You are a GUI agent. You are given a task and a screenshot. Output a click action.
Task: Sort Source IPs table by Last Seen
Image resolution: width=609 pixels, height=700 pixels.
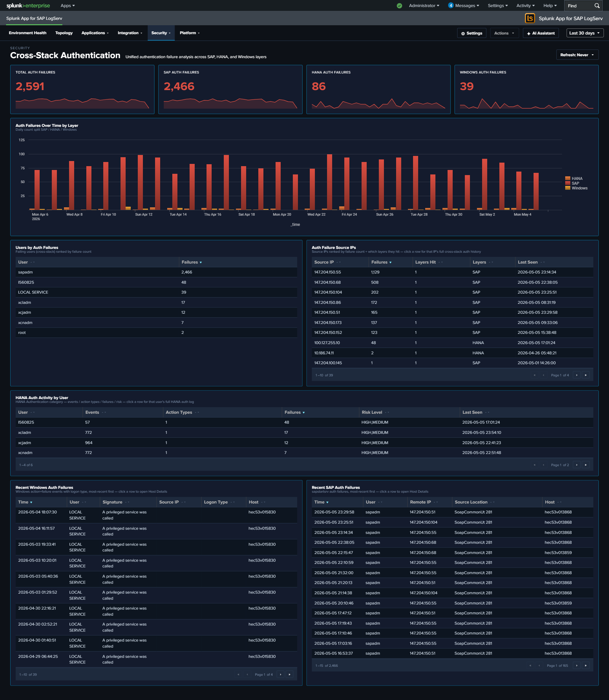click(531, 262)
